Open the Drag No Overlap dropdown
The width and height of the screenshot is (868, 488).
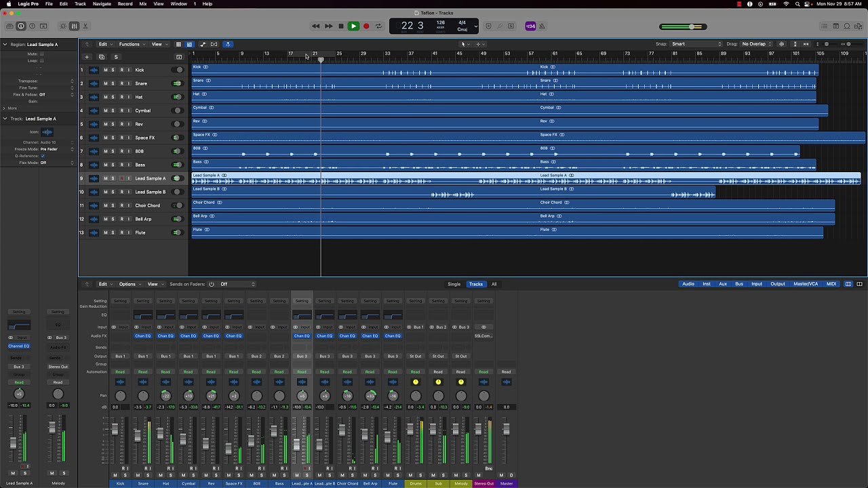(757, 44)
